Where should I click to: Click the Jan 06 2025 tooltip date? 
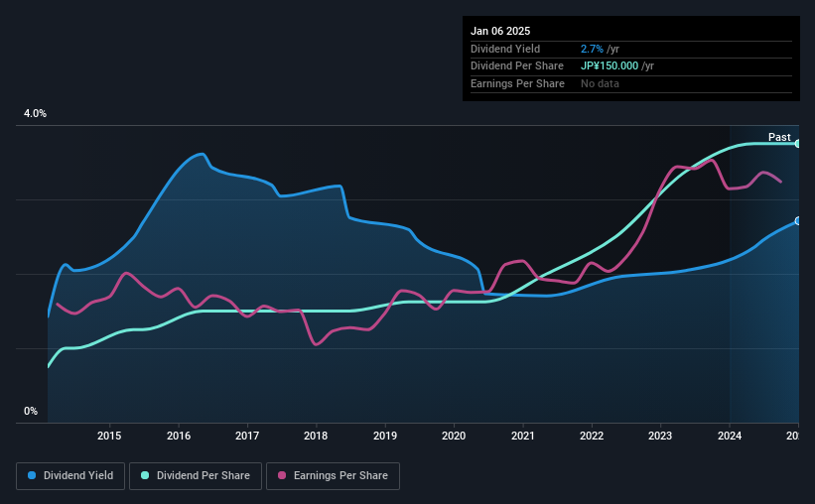point(500,31)
